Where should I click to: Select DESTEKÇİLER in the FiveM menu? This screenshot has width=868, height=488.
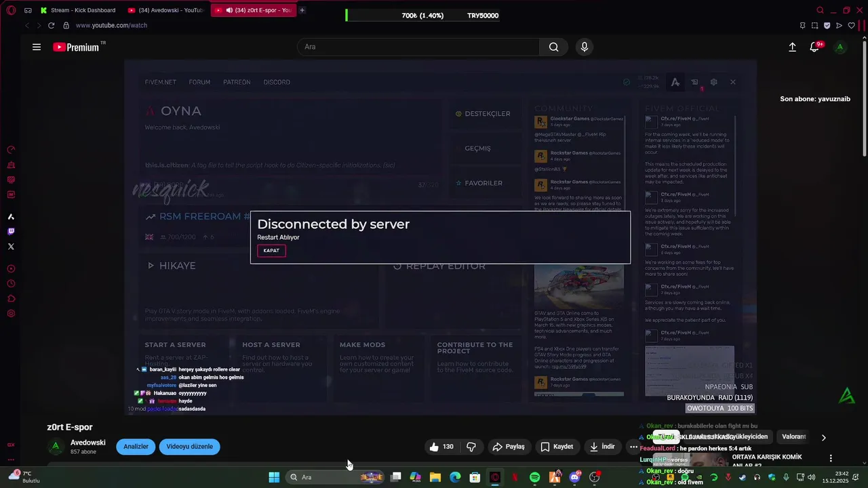tap(483, 114)
